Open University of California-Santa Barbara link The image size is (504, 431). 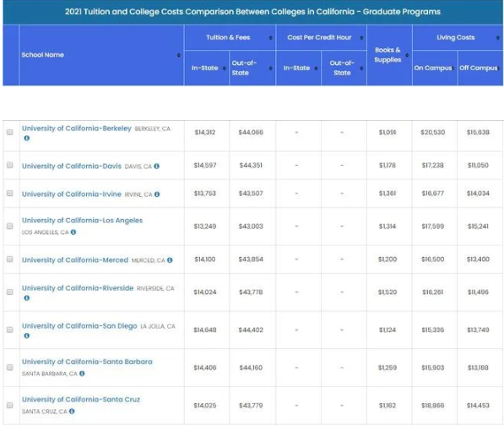point(87,362)
